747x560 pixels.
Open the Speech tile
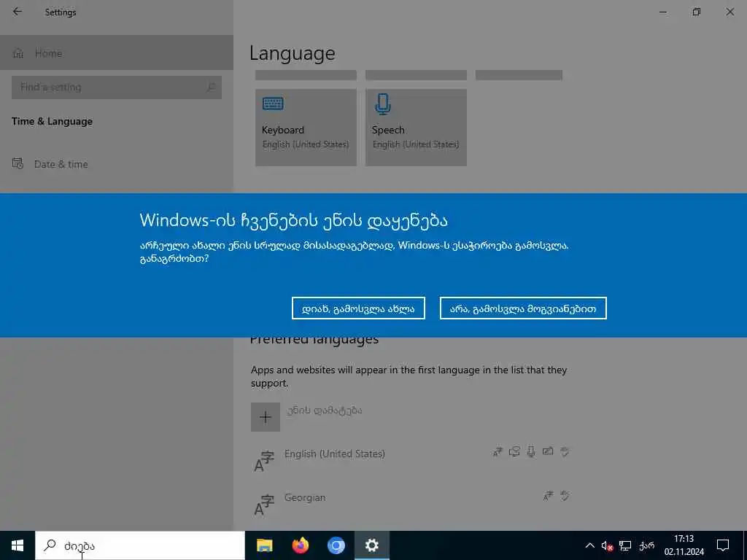(x=416, y=128)
